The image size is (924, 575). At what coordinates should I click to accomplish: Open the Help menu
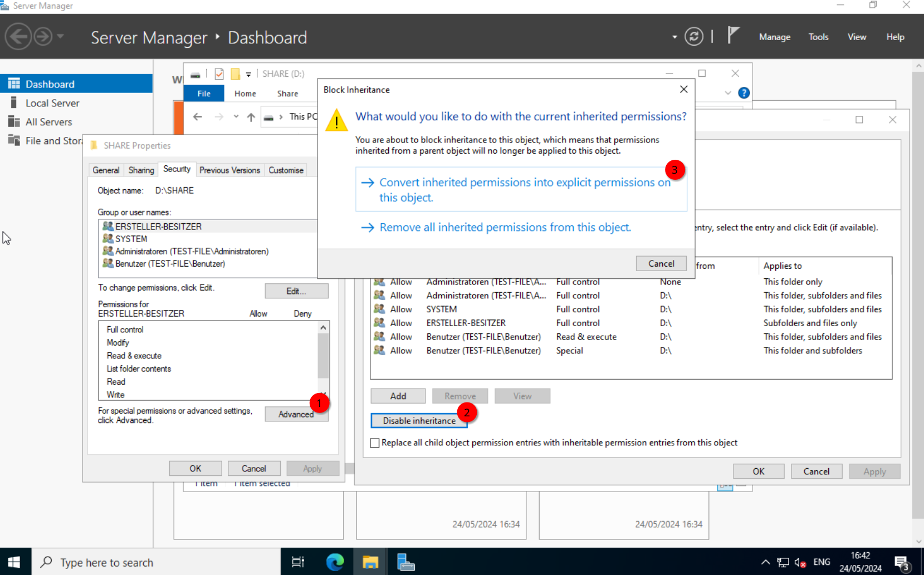[895, 37]
